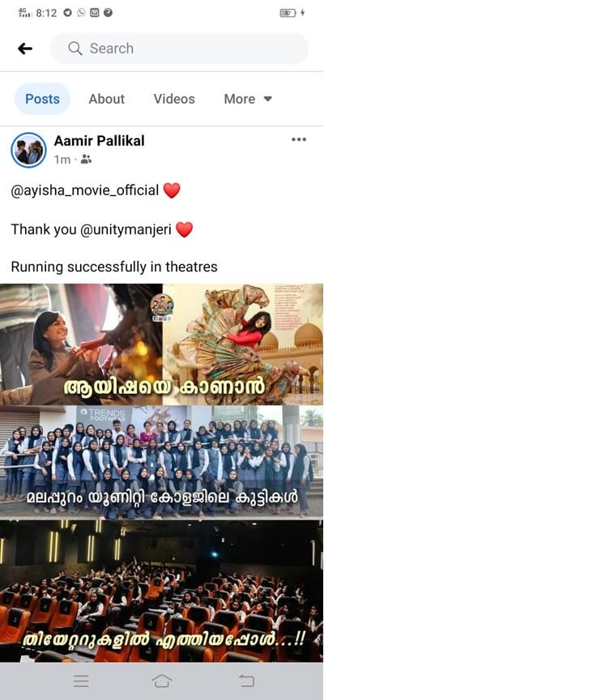Image resolution: width=610 pixels, height=700 pixels.
Task: Click the friends audience icon under name
Action: [86, 160]
